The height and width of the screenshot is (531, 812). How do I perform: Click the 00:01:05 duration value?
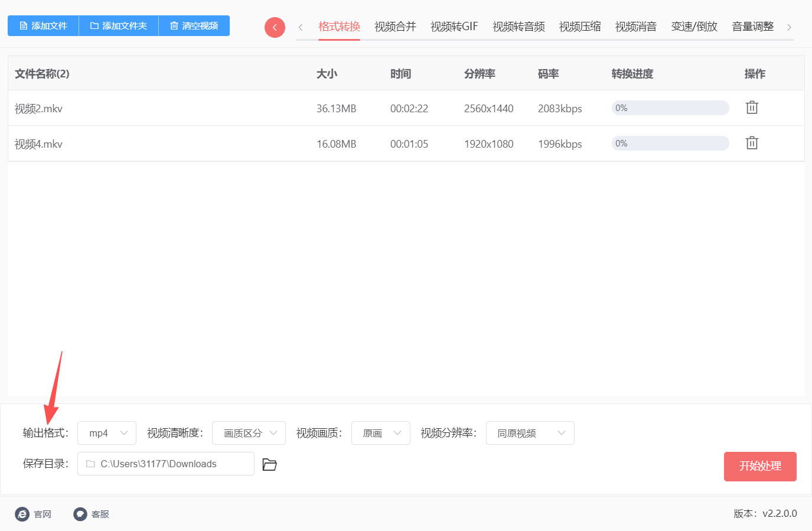point(409,144)
